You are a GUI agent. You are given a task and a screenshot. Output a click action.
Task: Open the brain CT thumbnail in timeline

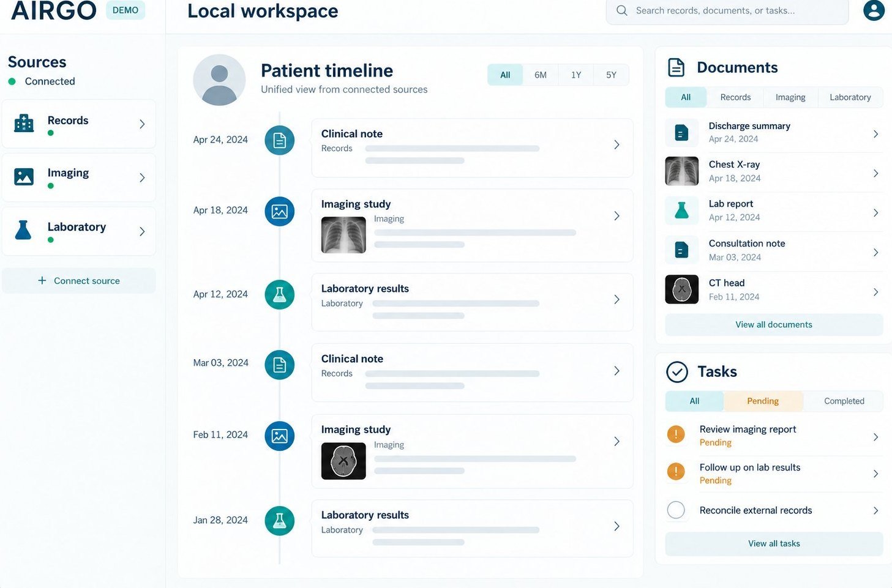coord(343,461)
